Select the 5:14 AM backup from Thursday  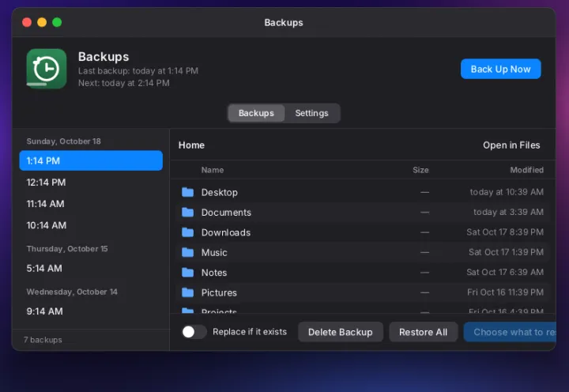pos(91,268)
